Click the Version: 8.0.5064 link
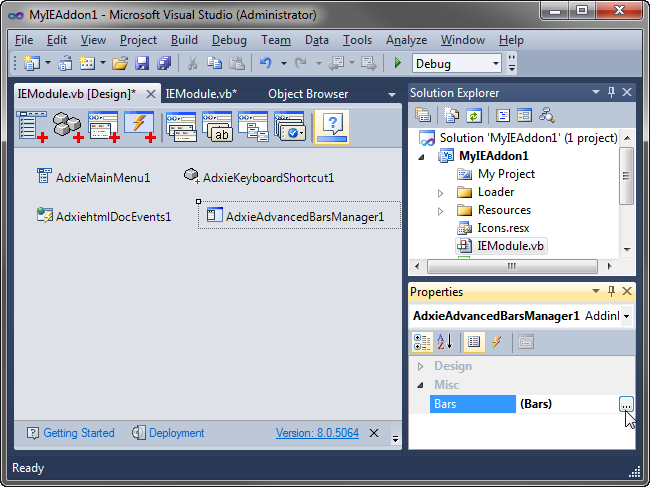 (317, 433)
